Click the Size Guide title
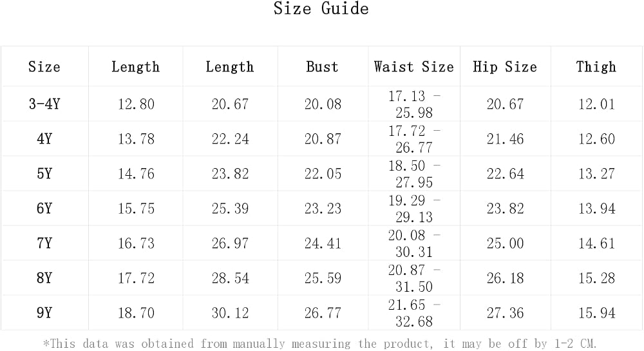The width and height of the screenshot is (644, 351). [321, 8]
